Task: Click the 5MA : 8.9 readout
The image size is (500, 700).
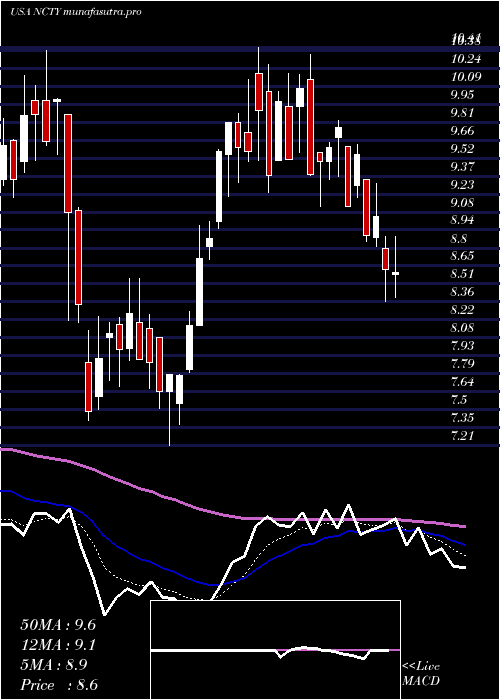Action: (54, 665)
